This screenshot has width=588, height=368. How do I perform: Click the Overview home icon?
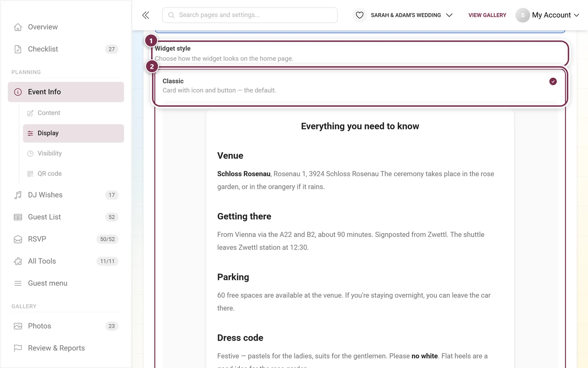coord(18,27)
